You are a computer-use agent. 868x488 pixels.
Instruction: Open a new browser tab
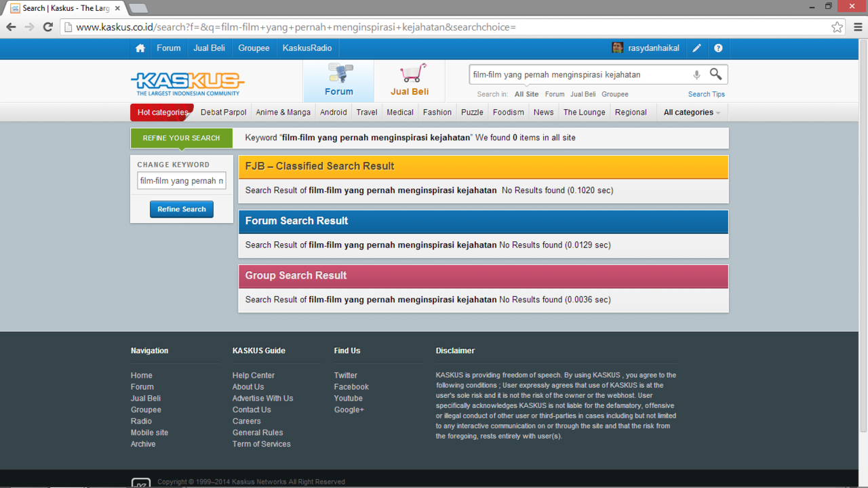click(x=138, y=8)
